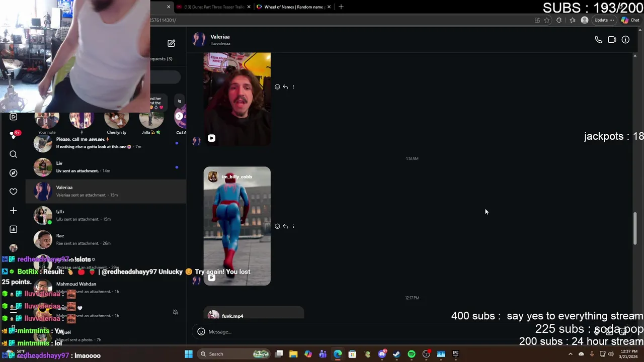Open message Requests (3)
644x362 pixels.
pos(162,59)
